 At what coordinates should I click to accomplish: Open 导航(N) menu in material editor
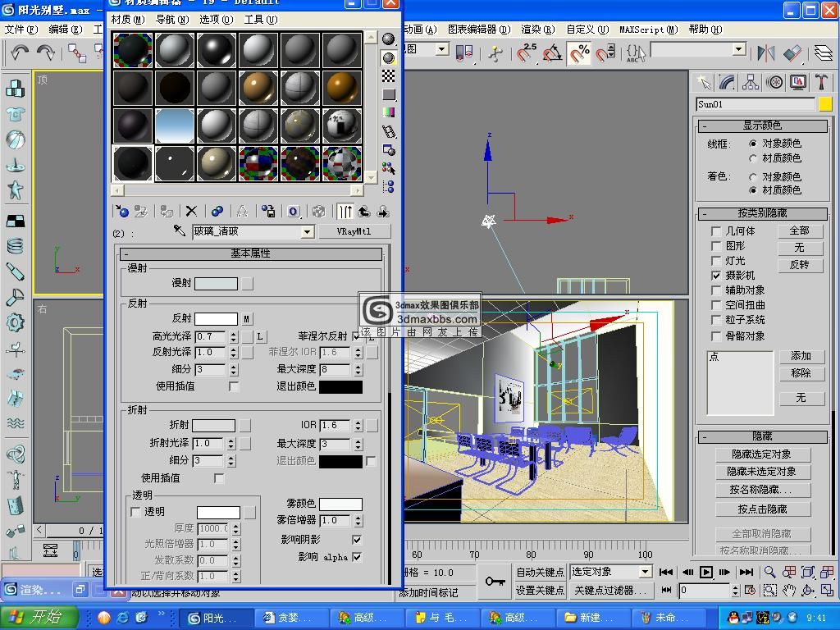[172, 20]
